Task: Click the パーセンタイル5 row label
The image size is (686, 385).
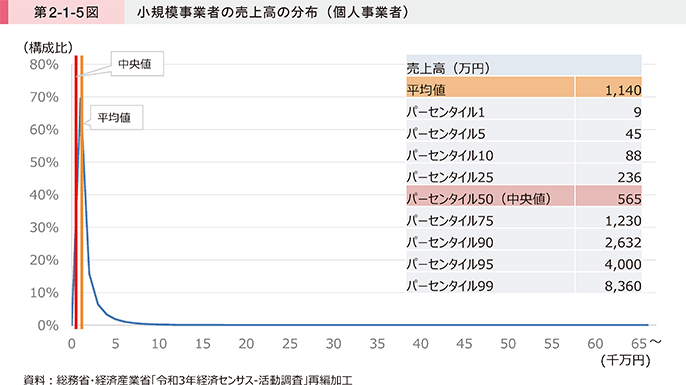Action: pyautogui.click(x=446, y=134)
